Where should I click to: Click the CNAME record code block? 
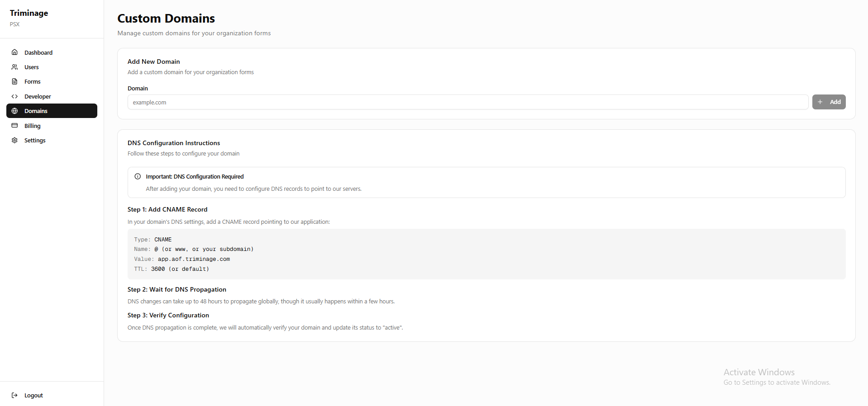[486, 254]
